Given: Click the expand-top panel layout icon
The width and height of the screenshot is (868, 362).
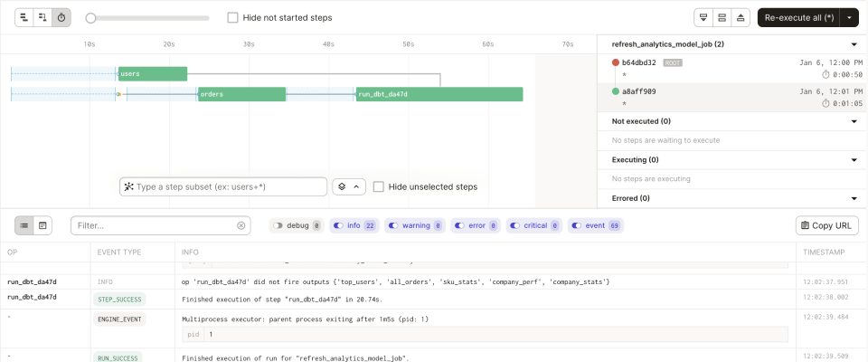Looking at the screenshot, I should pyautogui.click(x=741, y=17).
